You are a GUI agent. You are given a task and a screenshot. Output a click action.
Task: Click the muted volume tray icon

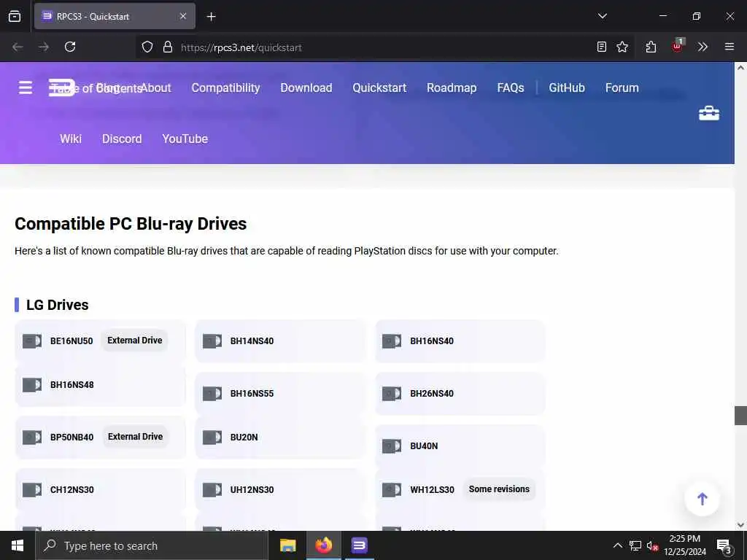(x=651, y=545)
